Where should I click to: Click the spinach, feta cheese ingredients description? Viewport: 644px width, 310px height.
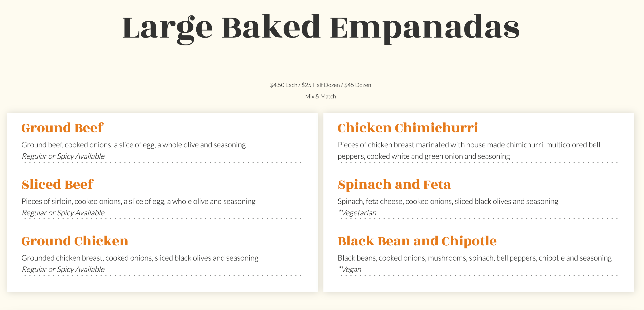pyautogui.click(x=448, y=201)
